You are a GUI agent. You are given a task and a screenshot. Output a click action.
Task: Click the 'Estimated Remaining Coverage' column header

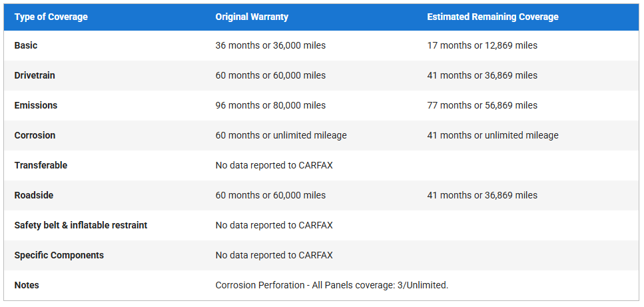point(492,17)
